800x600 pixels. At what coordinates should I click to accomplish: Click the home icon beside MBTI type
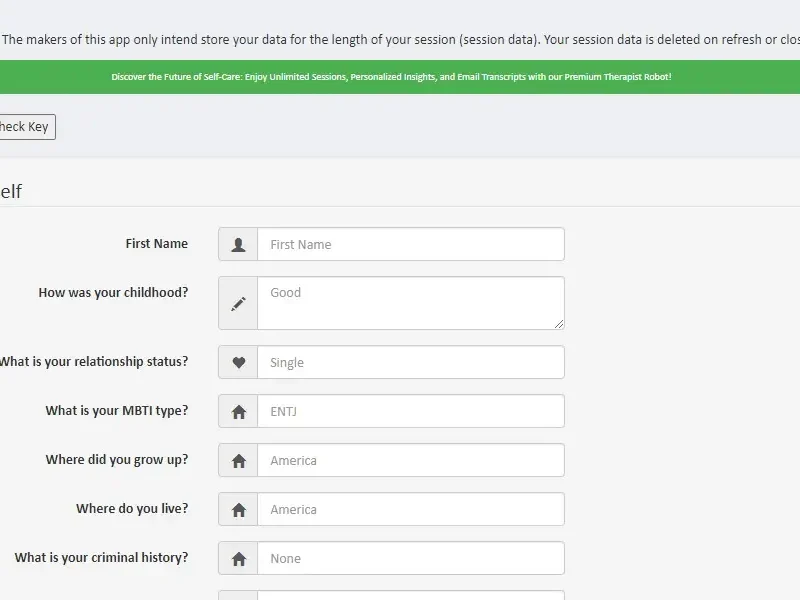click(238, 411)
